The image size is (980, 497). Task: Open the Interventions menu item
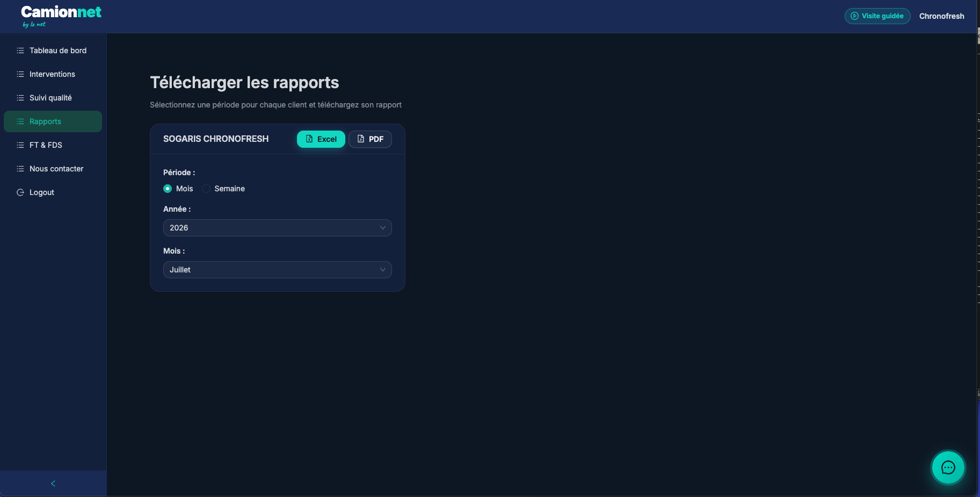tap(53, 74)
